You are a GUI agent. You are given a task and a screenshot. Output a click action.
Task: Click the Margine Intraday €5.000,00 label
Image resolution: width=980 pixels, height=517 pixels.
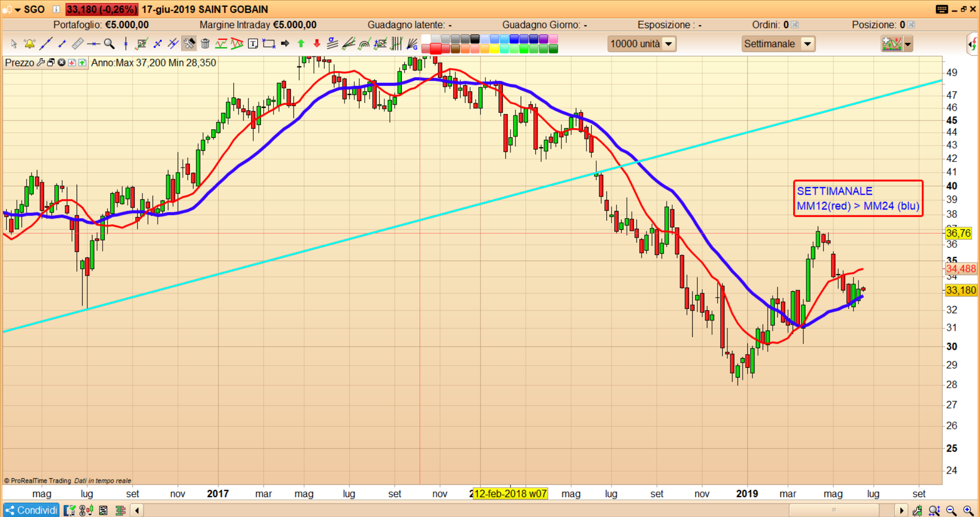[x=258, y=25]
